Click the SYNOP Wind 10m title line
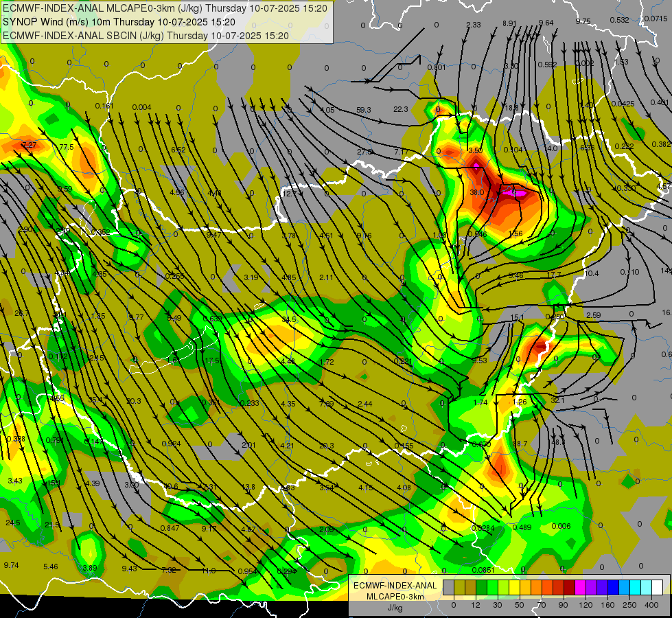Screen dimensions: 672x618 [119, 22]
